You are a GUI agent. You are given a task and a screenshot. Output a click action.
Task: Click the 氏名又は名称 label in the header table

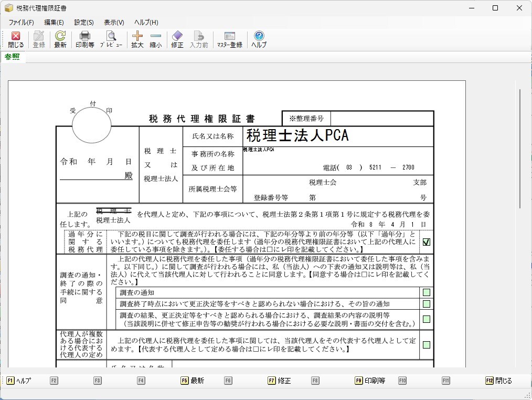coord(212,136)
